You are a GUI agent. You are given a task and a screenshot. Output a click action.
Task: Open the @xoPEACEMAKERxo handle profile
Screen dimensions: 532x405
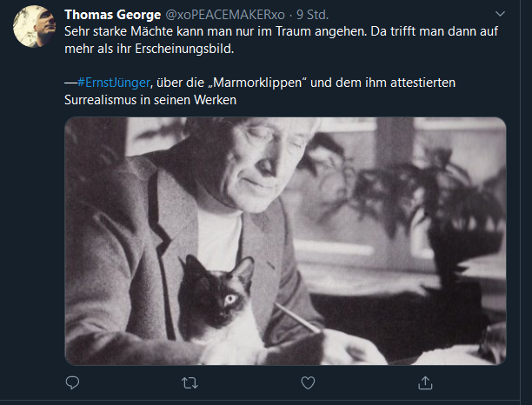pos(225,15)
